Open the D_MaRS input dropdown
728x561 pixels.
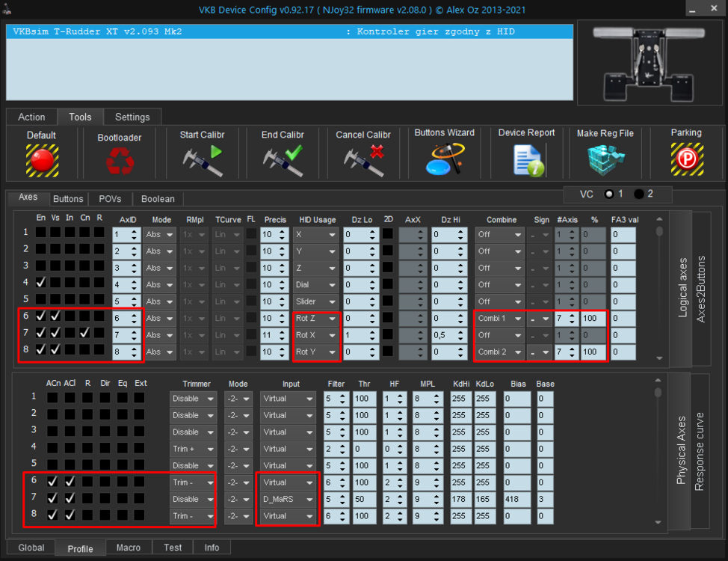pyautogui.click(x=288, y=499)
